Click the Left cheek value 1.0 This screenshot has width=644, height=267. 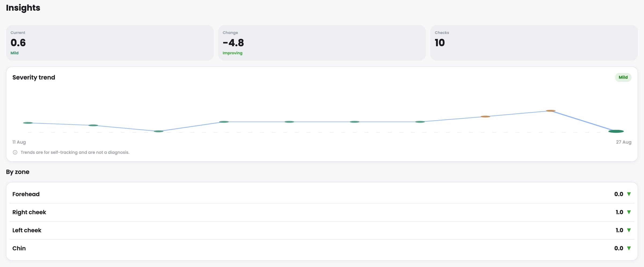click(619, 230)
